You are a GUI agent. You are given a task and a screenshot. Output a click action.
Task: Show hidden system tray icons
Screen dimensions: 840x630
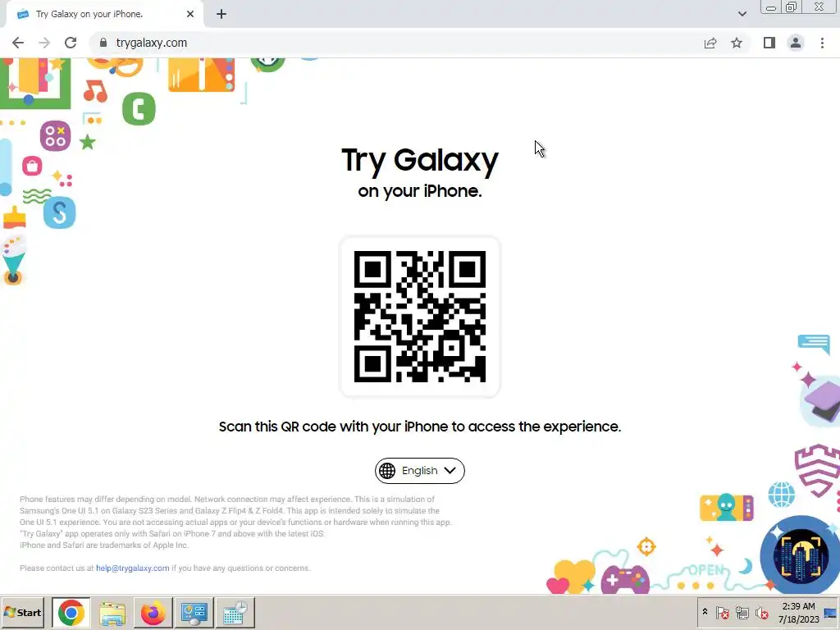tap(705, 612)
